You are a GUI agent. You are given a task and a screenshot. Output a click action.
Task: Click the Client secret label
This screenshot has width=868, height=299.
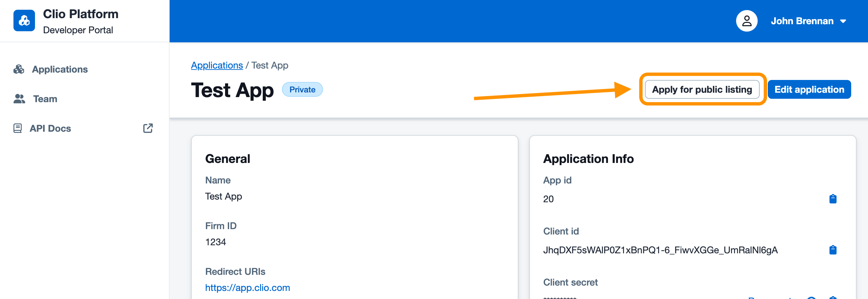[x=570, y=282]
